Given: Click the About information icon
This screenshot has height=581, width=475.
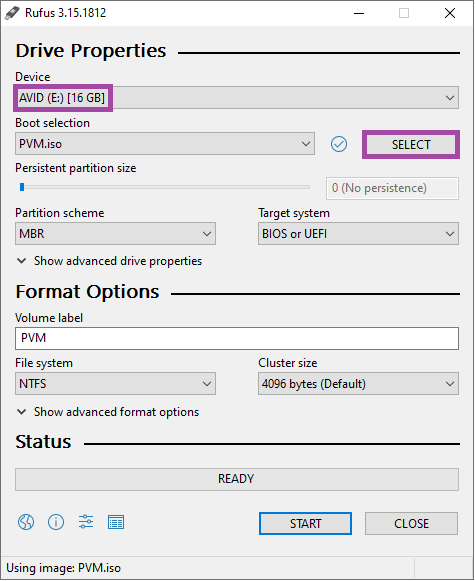Looking at the screenshot, I should coord(56,522).
